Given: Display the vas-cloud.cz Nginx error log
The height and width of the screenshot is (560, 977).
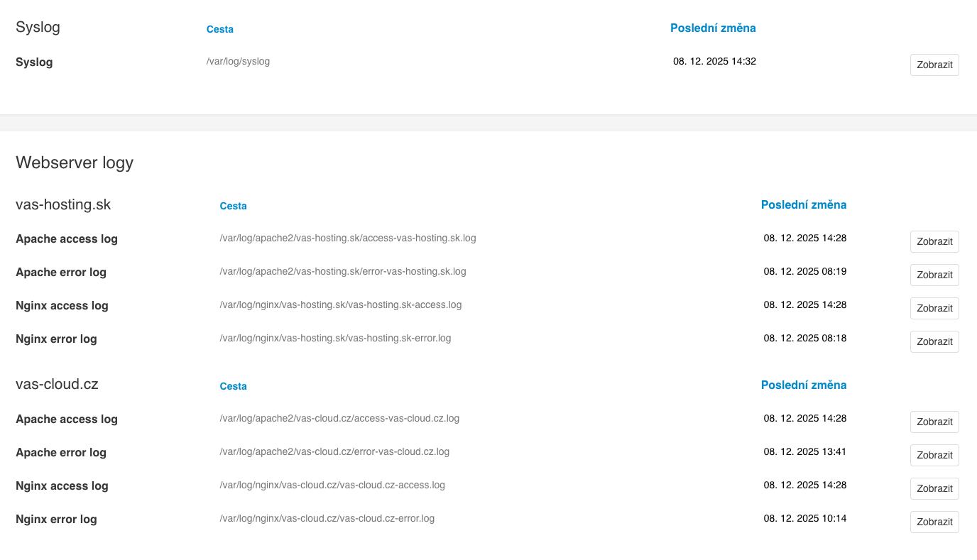Looking at the screenshot, I should [934, 522].
